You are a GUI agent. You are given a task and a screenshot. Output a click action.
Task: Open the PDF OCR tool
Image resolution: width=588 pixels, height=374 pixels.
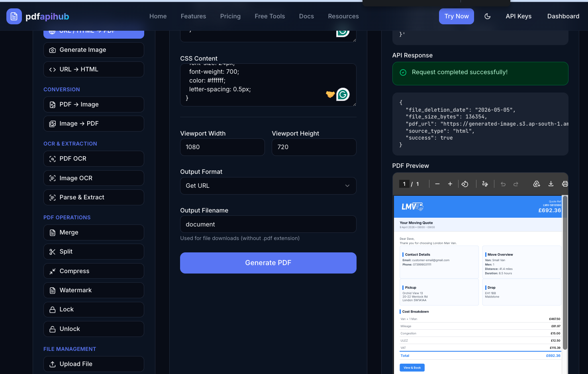[94, 159]
